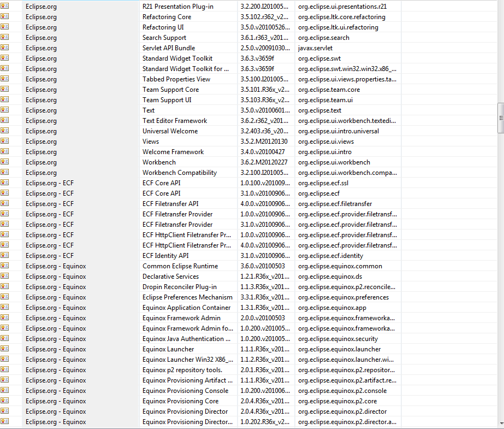This screenshot has width=504, height=429.
Task: Click the icon for Team Support UI row
Action: 4,99
